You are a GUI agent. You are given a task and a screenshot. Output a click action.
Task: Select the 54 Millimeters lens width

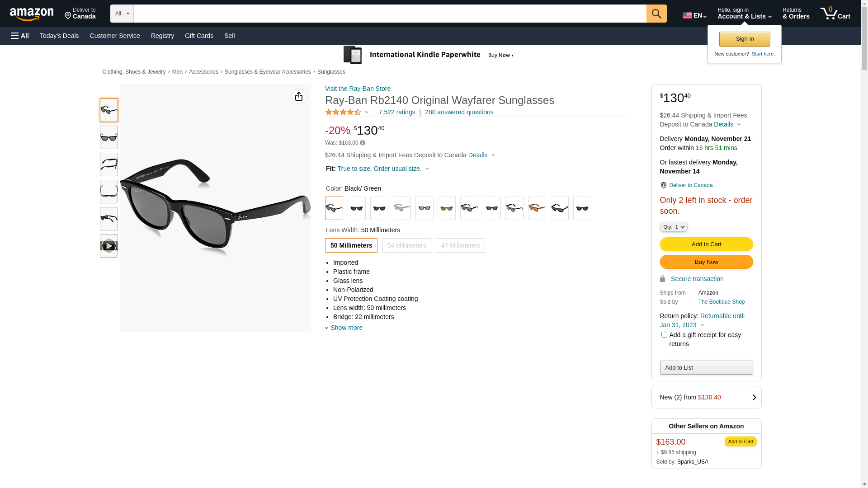406,245
